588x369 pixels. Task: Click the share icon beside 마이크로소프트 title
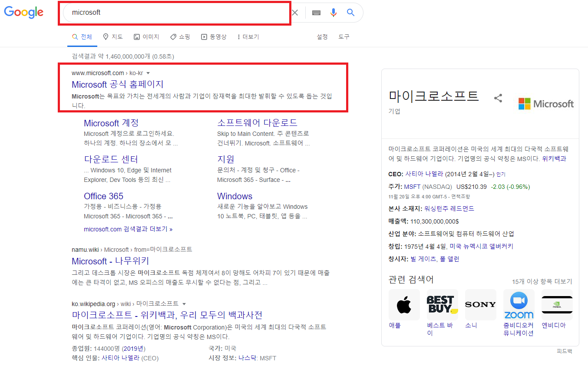[498, 98]
